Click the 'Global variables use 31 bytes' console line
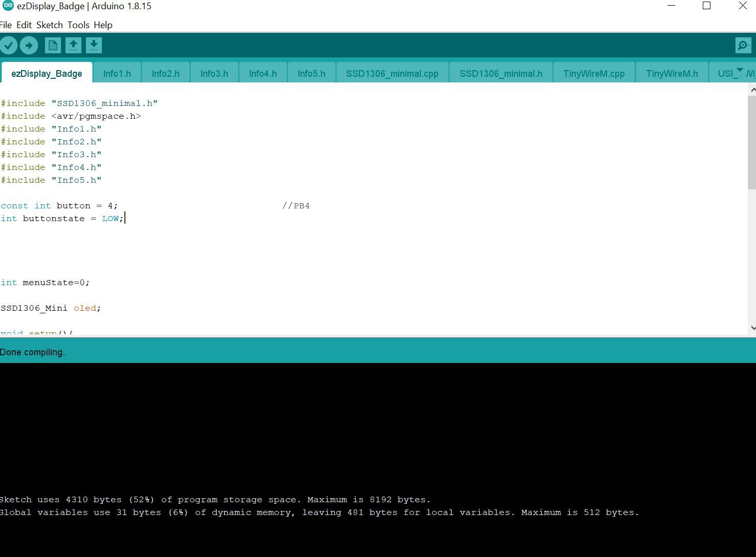This screenshot has height=557, width=756. (x=319, y=512)
